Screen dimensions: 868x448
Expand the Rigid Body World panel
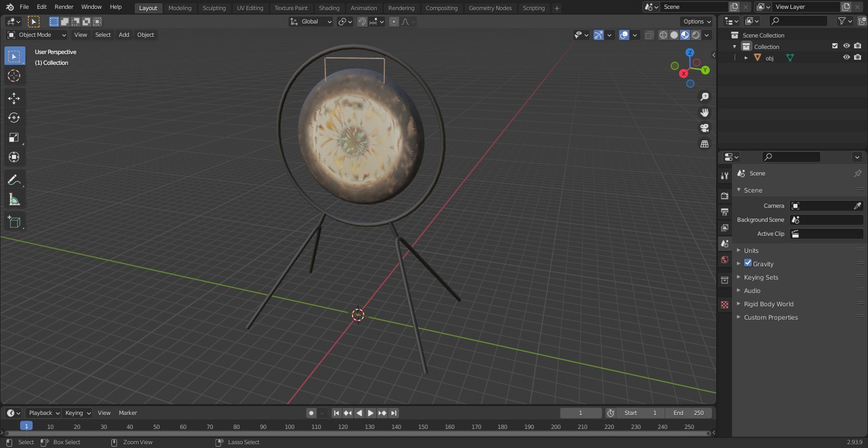[x=768, y=304]
